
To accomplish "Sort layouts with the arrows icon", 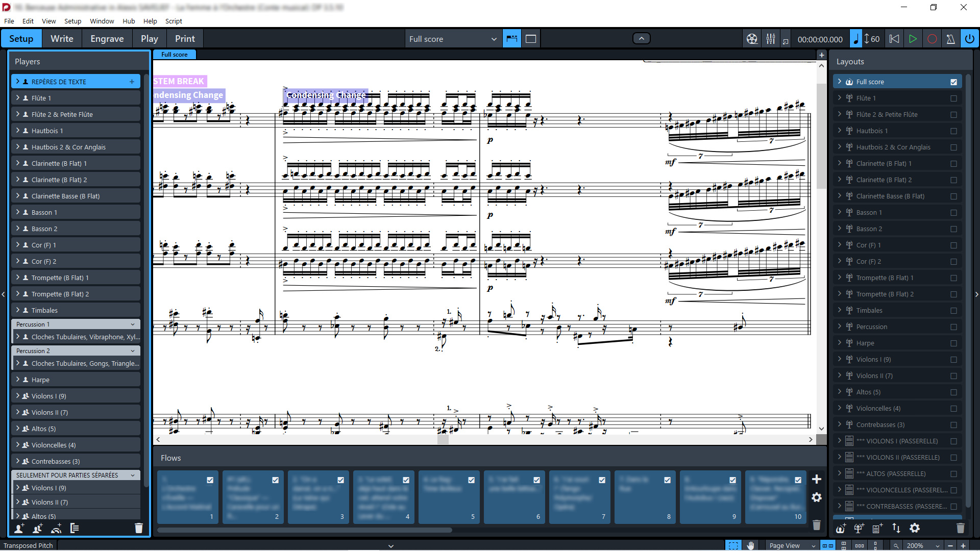I will 896,528.
